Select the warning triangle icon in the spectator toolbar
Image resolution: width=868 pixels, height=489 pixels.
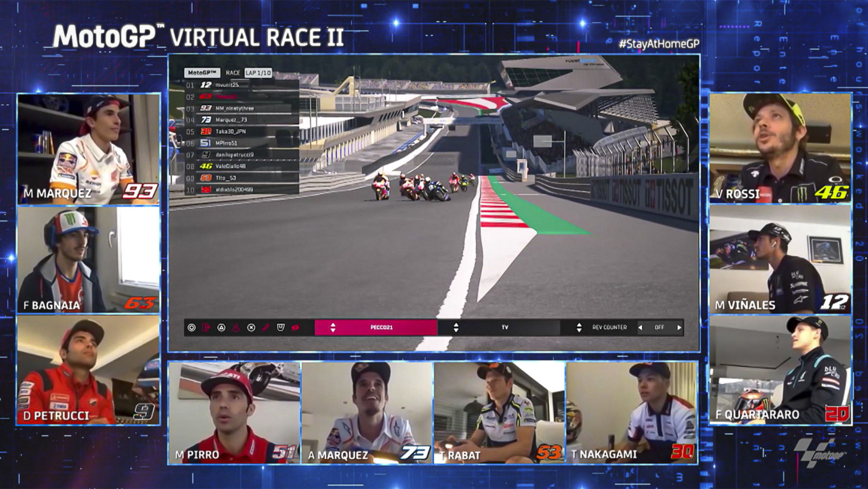[222, 328]
